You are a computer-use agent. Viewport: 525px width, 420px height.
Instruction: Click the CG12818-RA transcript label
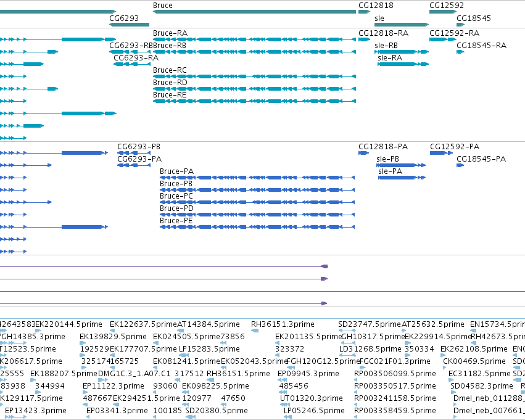[384, 33]
